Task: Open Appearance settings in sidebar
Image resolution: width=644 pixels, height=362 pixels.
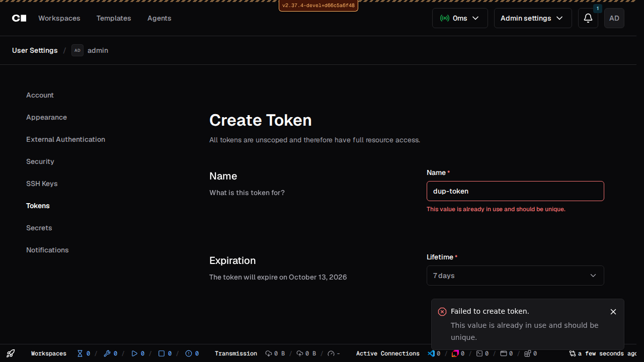Action: (x=46, y=117)
